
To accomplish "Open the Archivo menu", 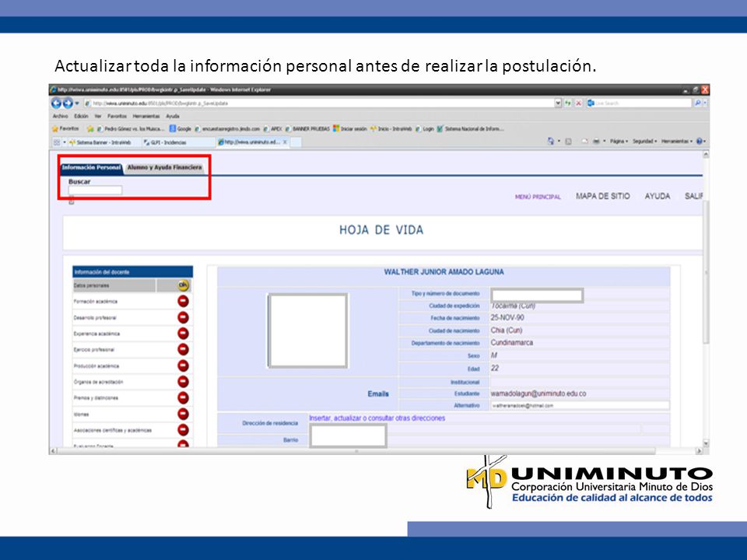I will pyautogui.click(x=61, y=116).
